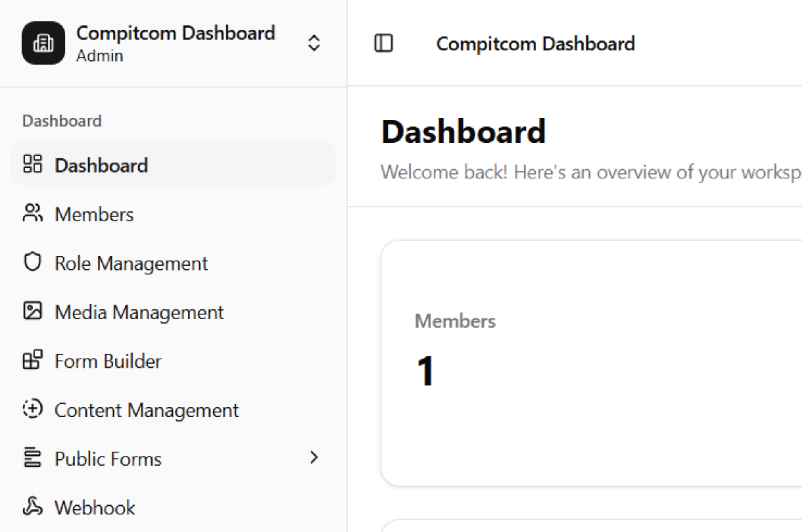This screenshot has width=802, height=532.
Task: Click the Public Forms bars icon
Action: 33,458
